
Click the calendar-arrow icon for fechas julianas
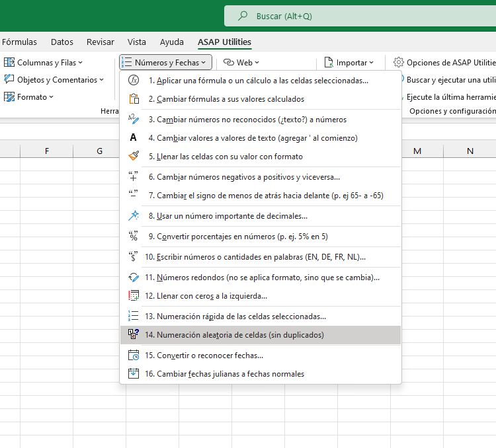tap(134, 373)
